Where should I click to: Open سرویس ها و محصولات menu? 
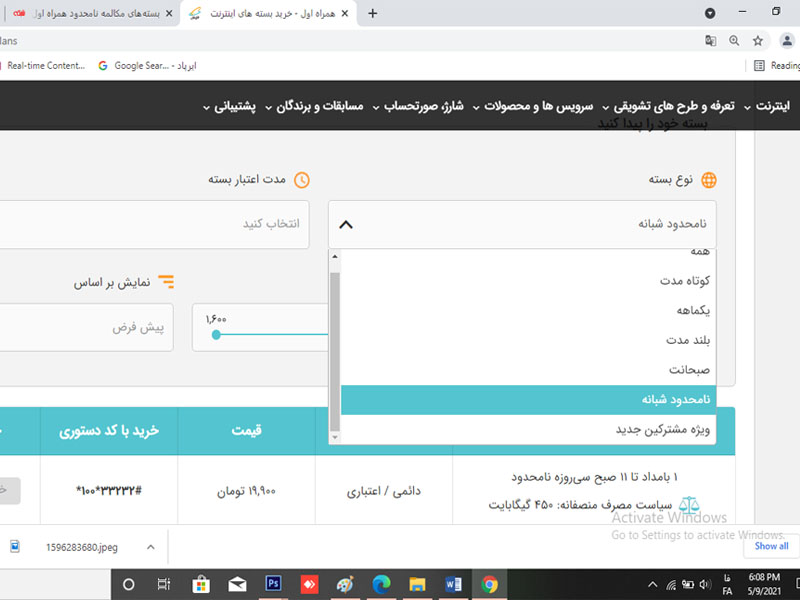(533, 106)
